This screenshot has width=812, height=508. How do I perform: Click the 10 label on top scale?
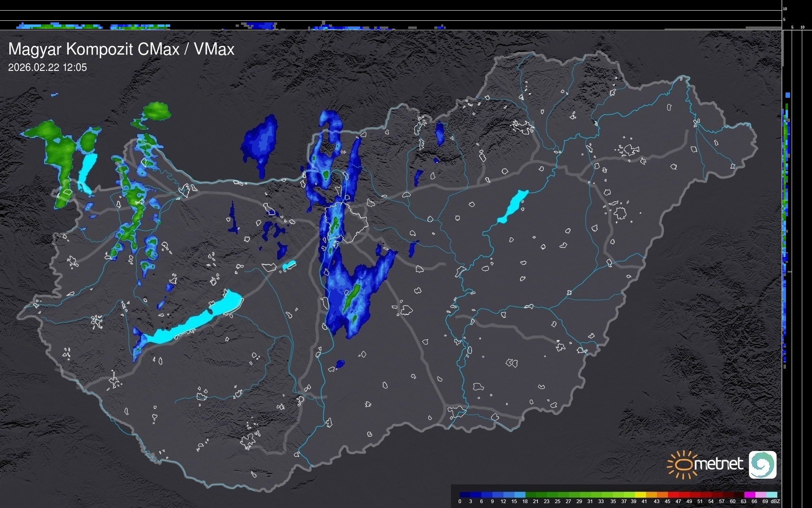[785, 9]
